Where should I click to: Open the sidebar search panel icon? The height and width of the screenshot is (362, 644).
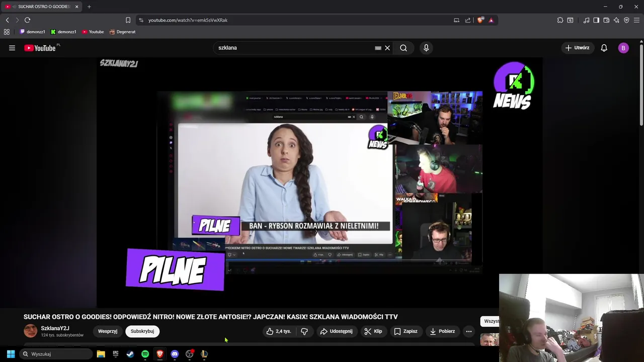click(570, 20)
